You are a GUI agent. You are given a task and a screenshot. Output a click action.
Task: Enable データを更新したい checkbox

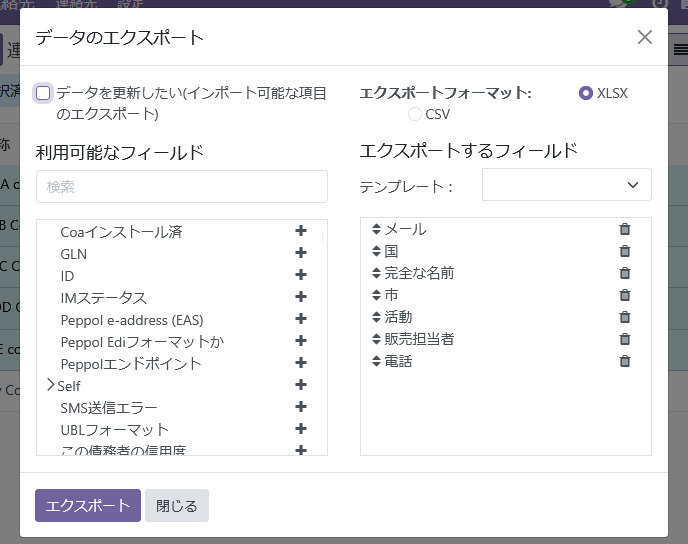click(43, 93)
